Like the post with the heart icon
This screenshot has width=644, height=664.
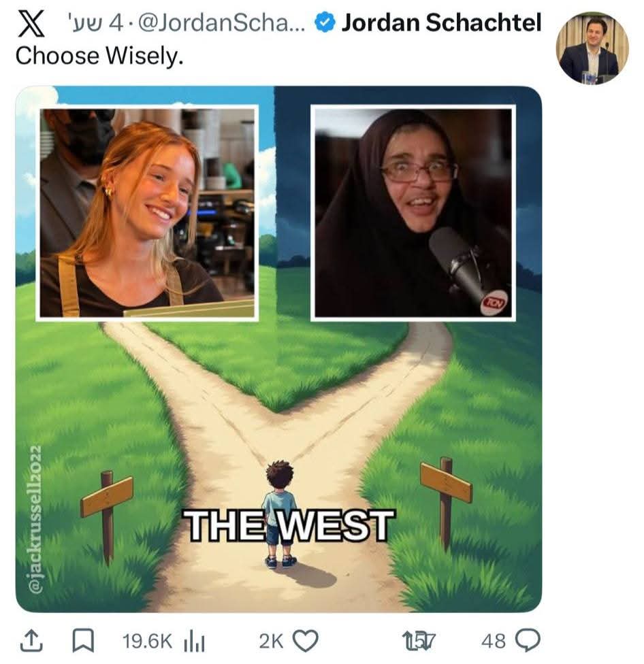click(306, 641)
